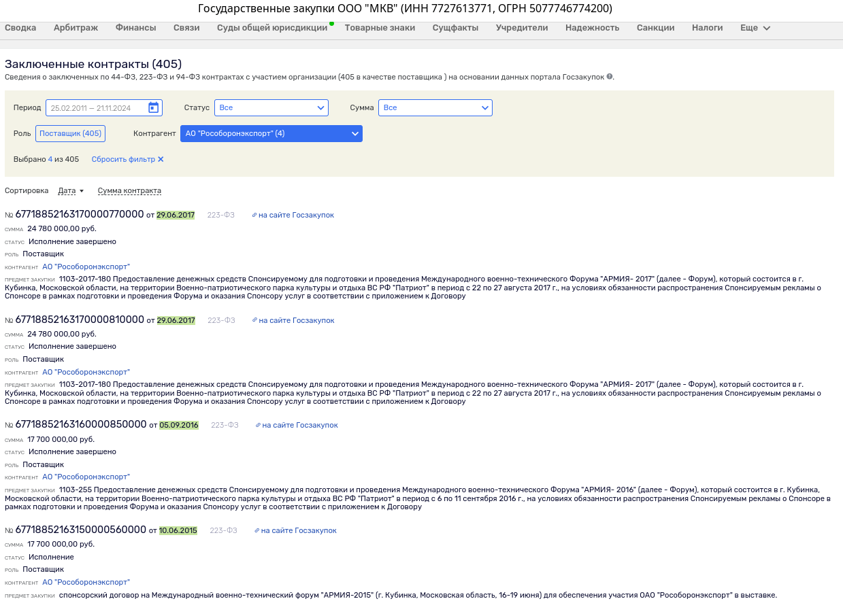The height and width of the screenshot is (616, 843).
Task: Click highlighted date 05.09.2016
Action: pyautogui.click(x=179, y=425)
